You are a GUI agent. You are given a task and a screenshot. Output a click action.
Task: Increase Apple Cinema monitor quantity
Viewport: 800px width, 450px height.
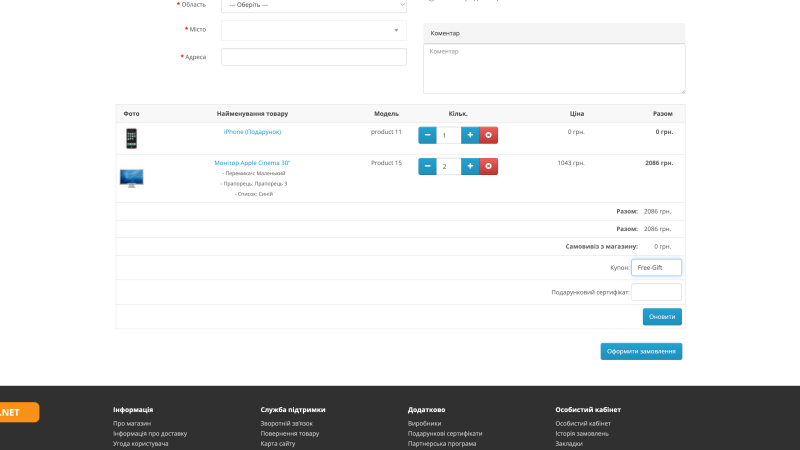470,166
